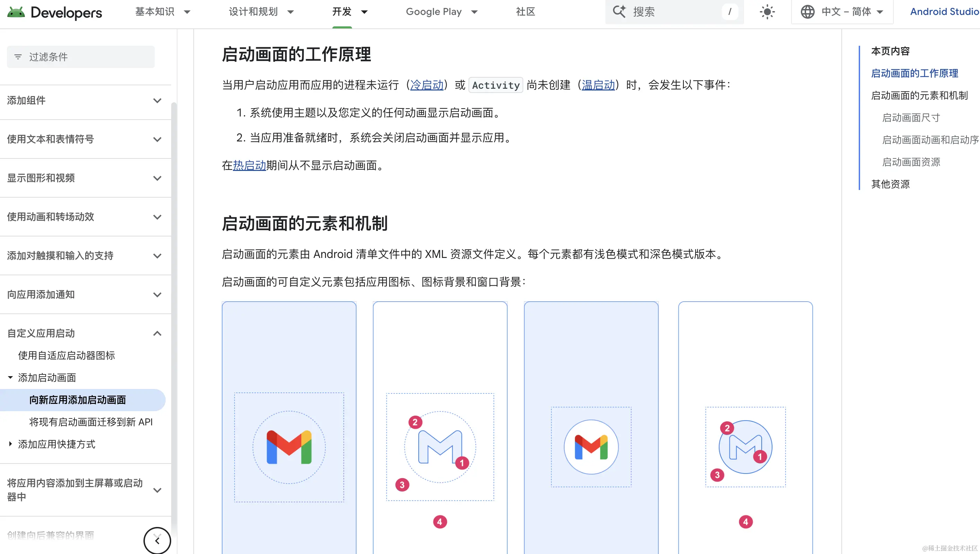Click the first Gmail splash screen diagram

(289, 447)
